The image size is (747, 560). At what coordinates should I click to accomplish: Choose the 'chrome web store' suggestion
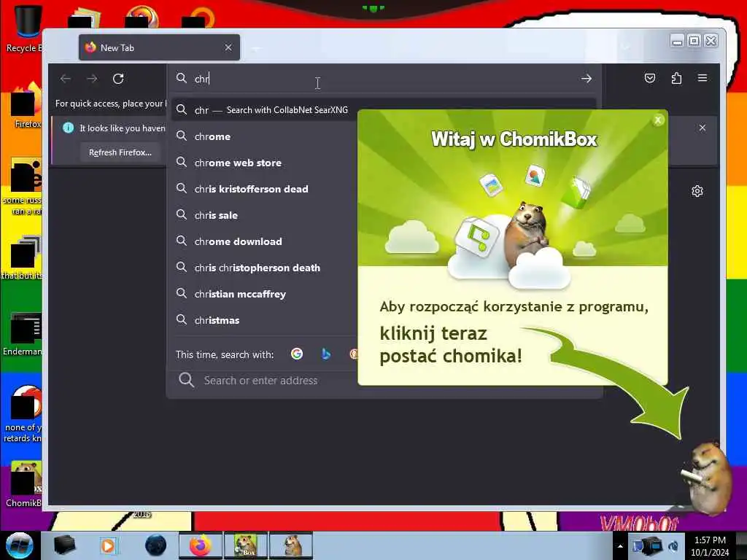coord(265,163)
